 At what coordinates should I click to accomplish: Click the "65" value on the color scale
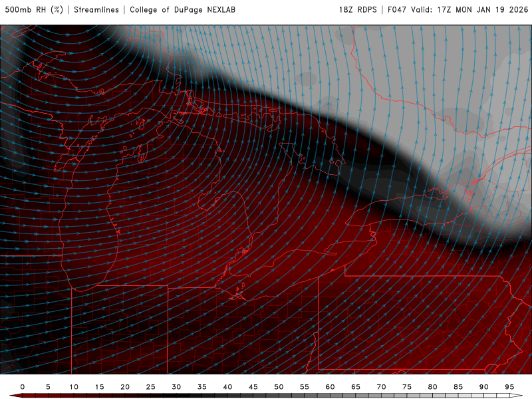click(356, 387)
